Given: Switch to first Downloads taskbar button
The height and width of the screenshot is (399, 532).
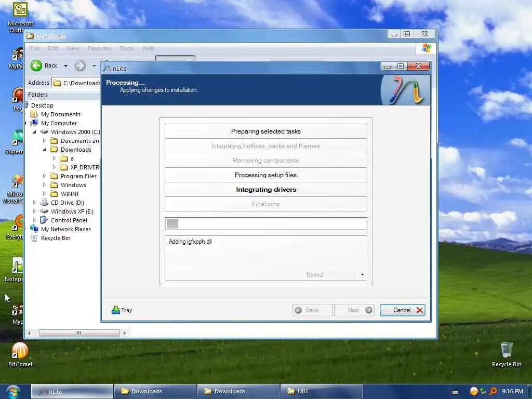Looking at the screenshot, I should coord(155,391).
